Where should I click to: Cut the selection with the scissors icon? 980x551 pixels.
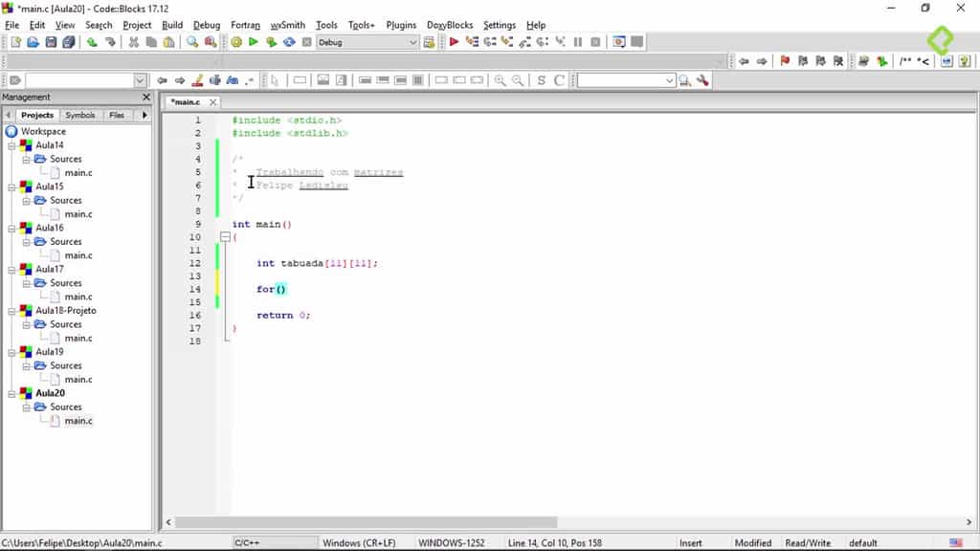[133, 42]
